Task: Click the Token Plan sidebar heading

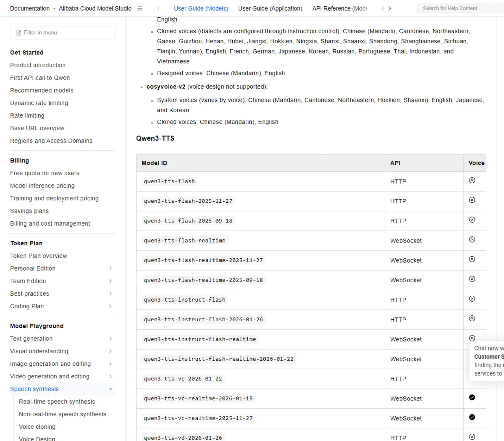Action: pyautogui.click(x=26, y=243)
